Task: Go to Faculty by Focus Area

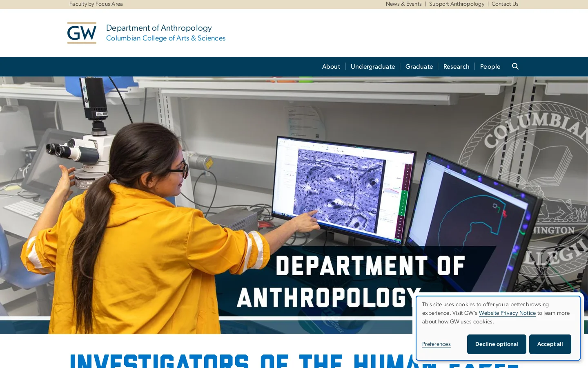Action: pos(96,4)
